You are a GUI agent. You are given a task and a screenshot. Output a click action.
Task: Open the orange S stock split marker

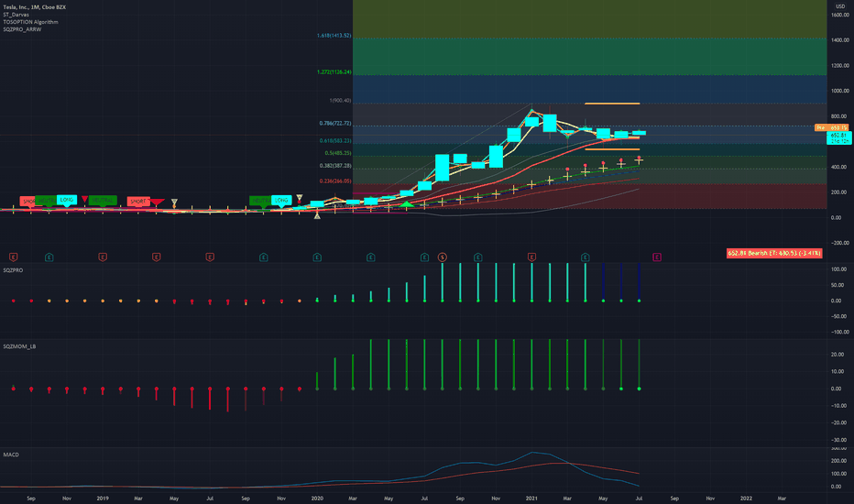pos(443,257)
